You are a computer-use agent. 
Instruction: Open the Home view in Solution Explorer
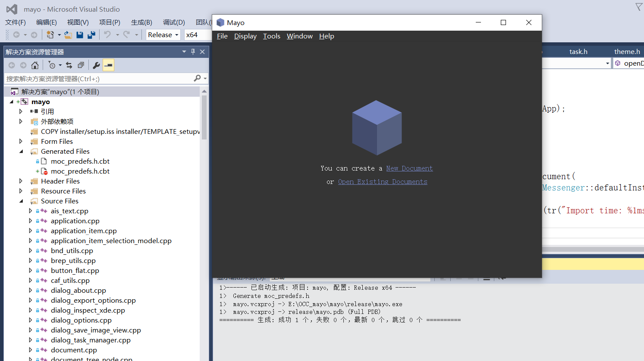point(35,65)
